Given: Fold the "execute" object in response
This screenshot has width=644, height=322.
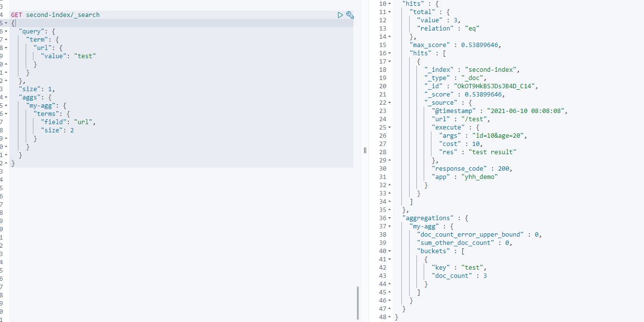Looking at the screenshot, I should (x=390, y=128).
